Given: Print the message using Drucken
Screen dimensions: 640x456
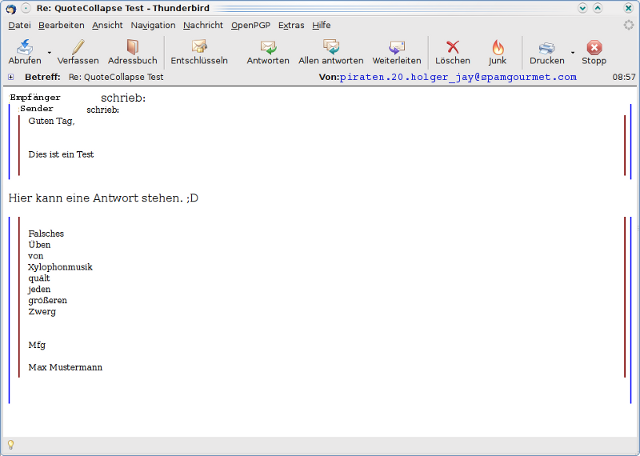Looking at the screenshot, I should (546, 47).
